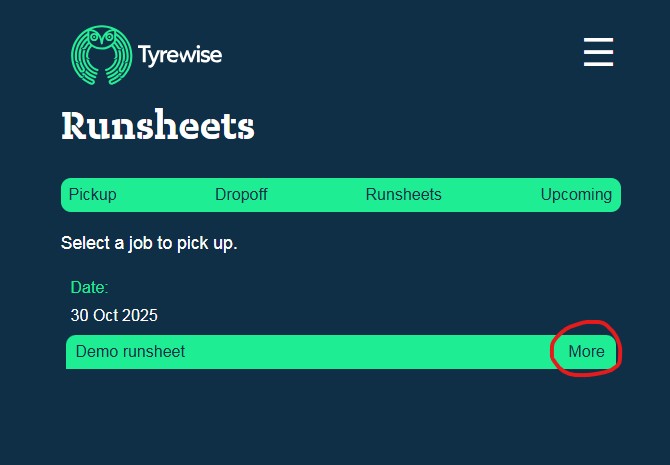Reveal more details for the runsheet
This screenshot has height=465, width=670.
point(586,352)
